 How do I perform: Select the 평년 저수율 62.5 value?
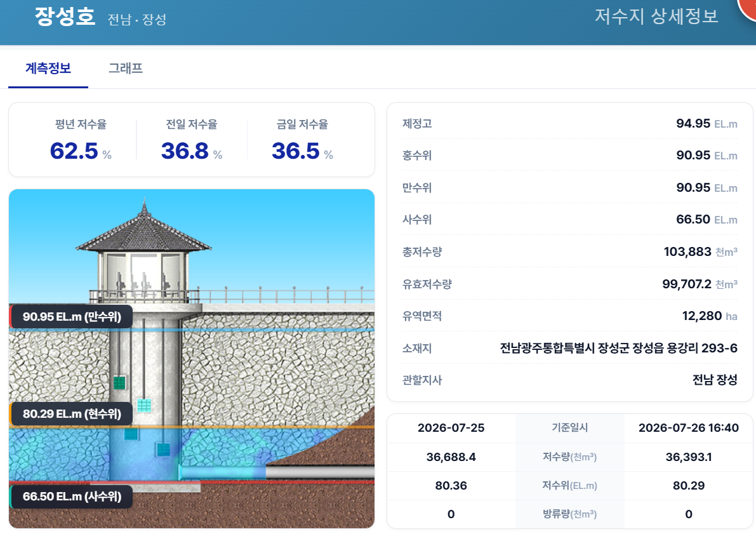pos(74,151)
